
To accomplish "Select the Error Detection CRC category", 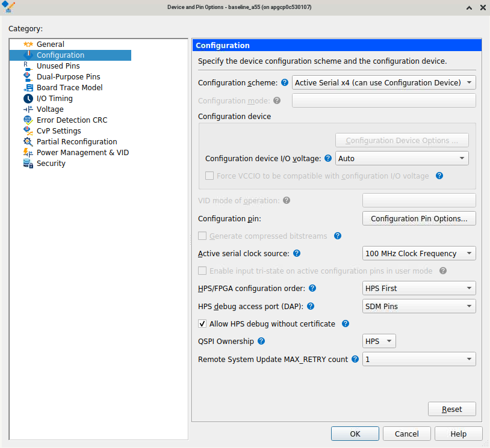I will (72, 120).
